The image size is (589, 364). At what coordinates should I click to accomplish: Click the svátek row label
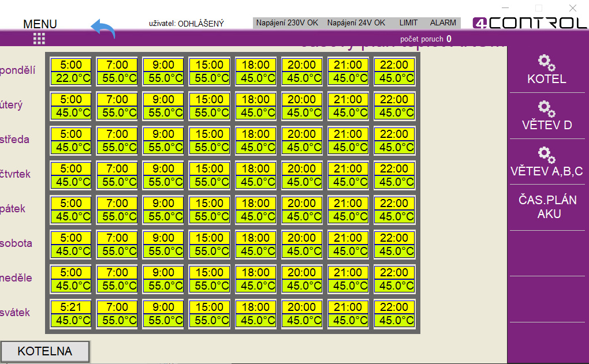15,313
